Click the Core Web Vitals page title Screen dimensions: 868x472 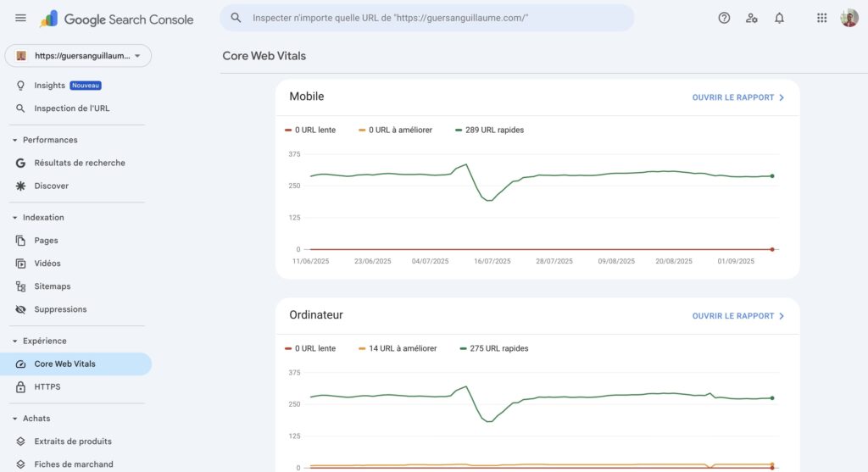(x=264, y=56)
